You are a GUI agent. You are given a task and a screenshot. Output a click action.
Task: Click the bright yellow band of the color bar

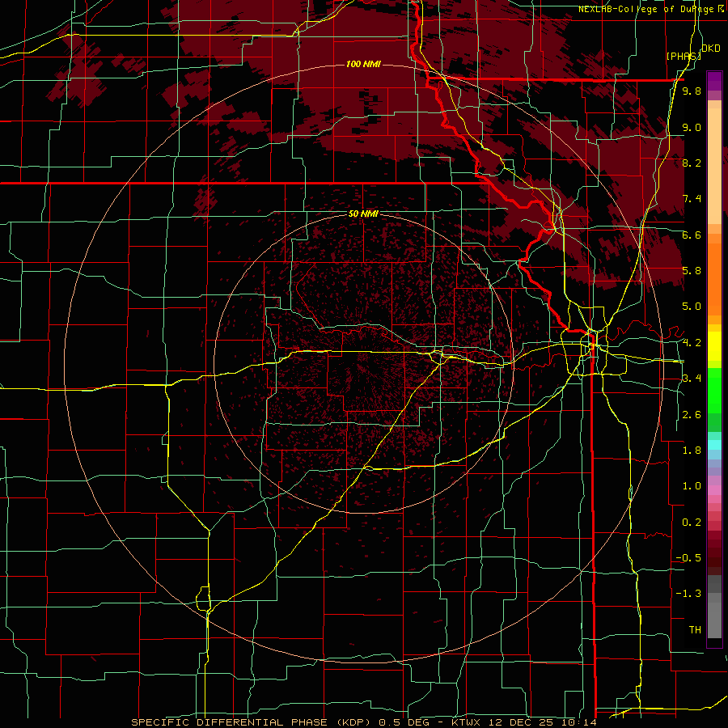pos(714,346)
